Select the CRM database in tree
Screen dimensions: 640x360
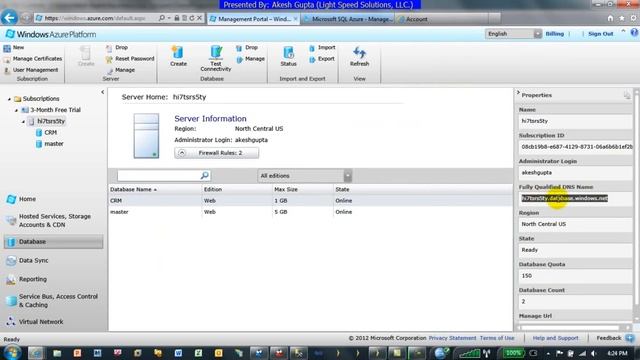point(46,133)
